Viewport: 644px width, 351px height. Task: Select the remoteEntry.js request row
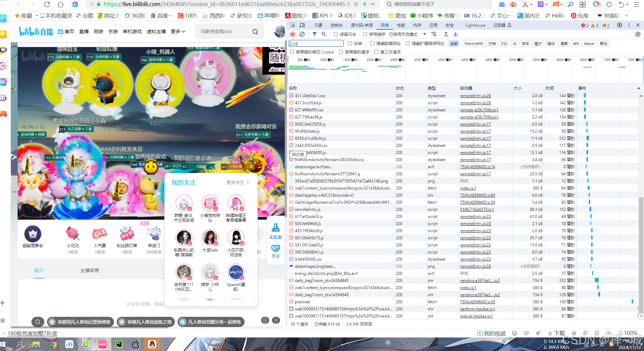465,209
